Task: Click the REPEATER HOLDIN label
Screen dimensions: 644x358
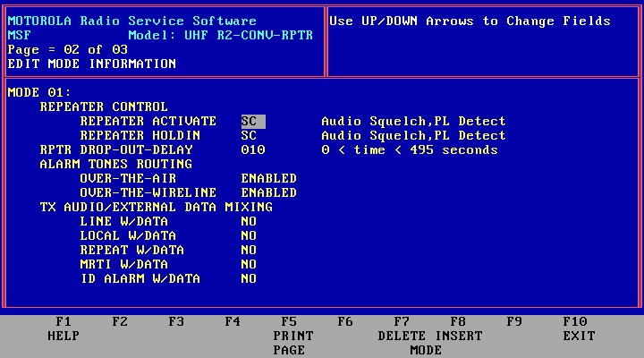Action: point(140,136)
